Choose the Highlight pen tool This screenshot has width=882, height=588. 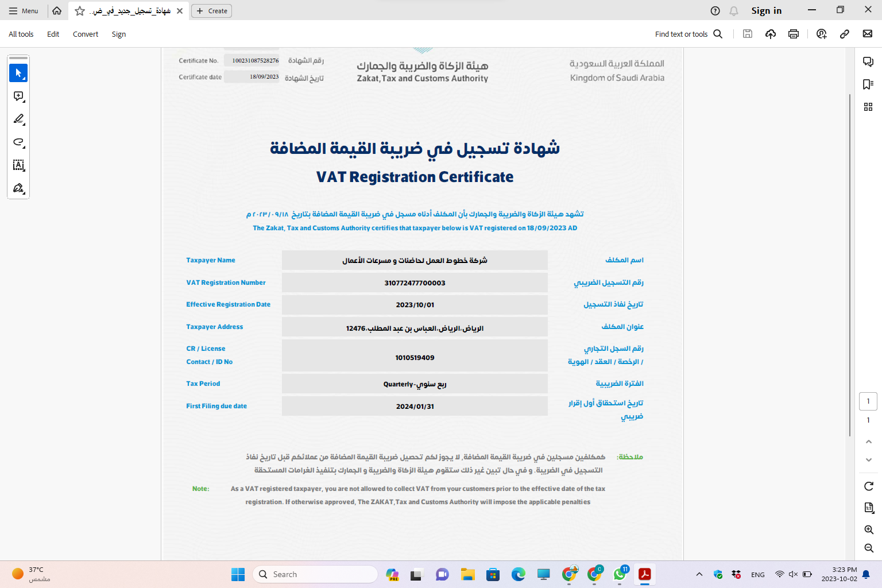click(18, 119)
